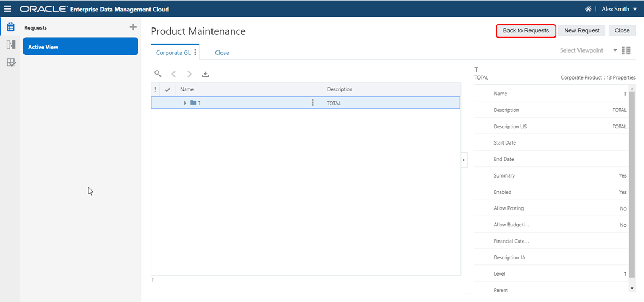The width and height of the screenshot is (644, 302).
Task: Click the End Date property
Action: point(552,159)
